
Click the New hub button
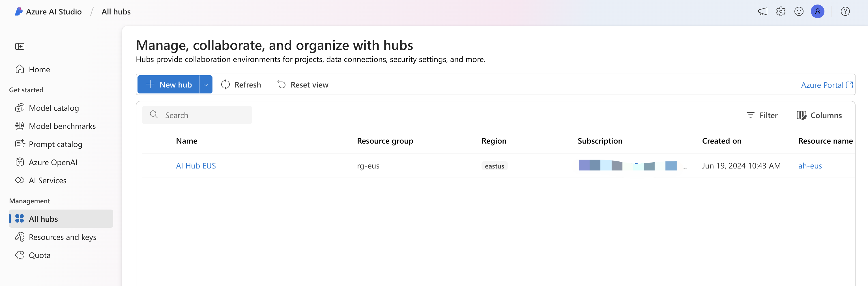[x=168, y=85]
